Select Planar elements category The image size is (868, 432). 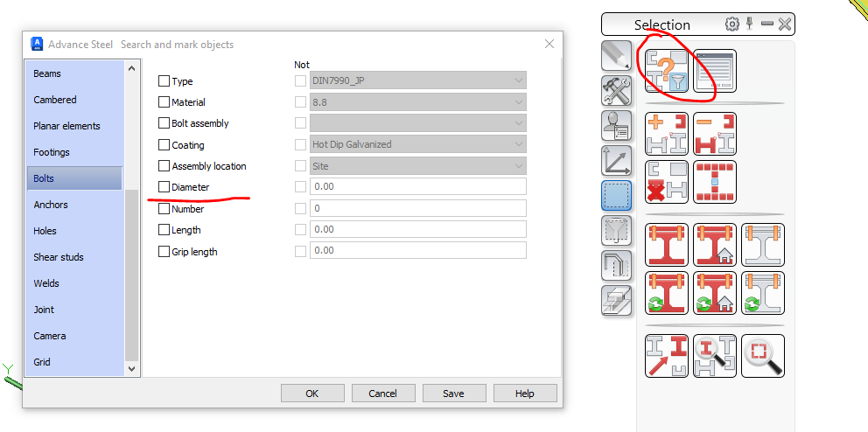(74, 126)
